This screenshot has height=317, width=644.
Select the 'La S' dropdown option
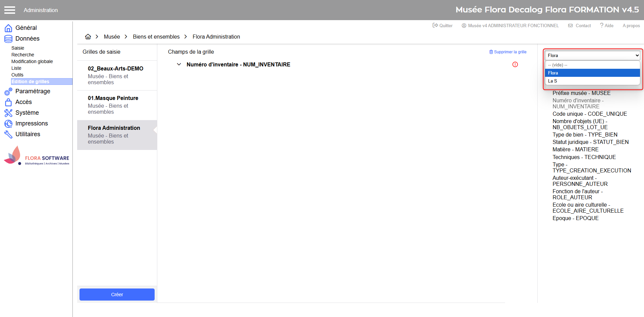[592, 81]
